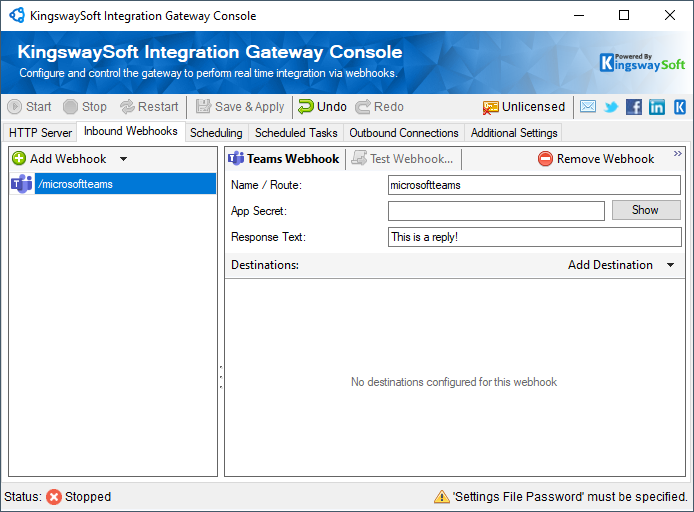694x512 pixels.
Task: Click the Name / Route input field
Action: point(534,185)
